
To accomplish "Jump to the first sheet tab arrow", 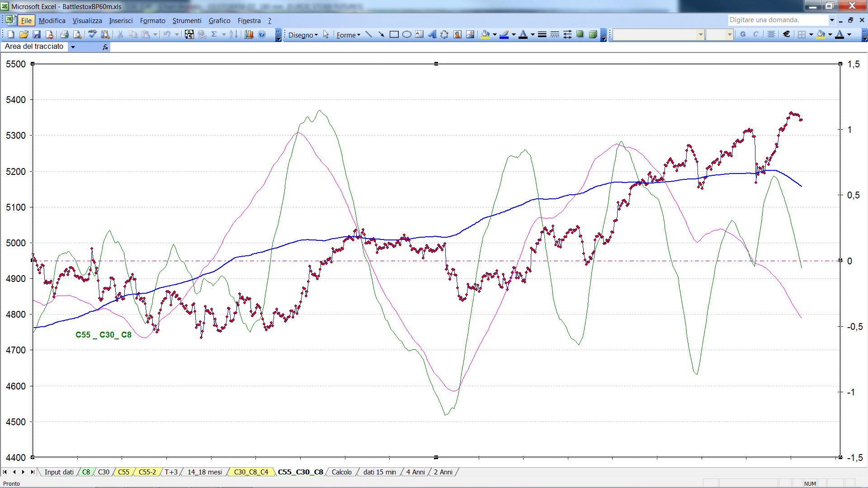I will click(5, 472).
